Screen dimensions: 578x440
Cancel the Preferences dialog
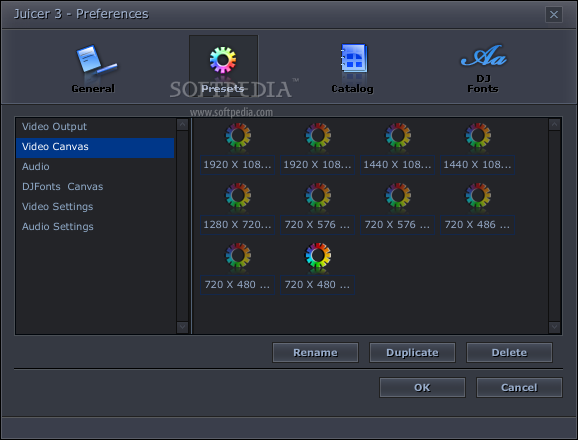(519, 388)
